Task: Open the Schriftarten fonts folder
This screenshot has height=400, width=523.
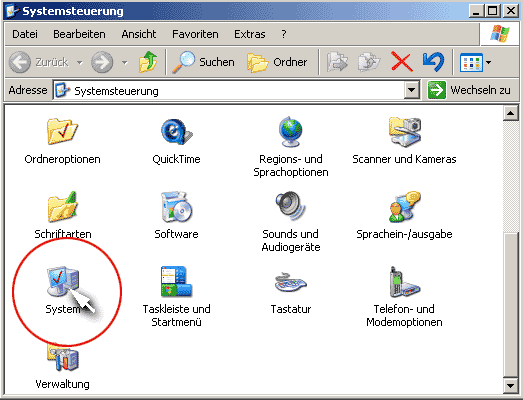Action: [x=62, y=207]
